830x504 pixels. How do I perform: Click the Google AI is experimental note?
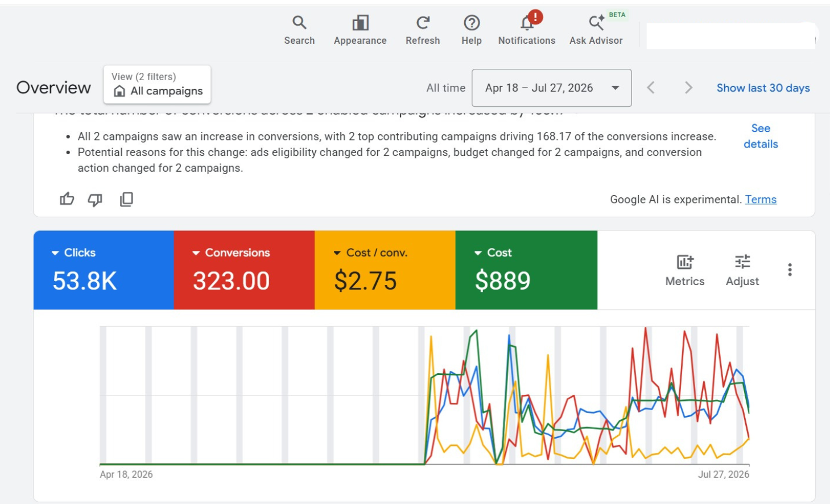(676, 199)
